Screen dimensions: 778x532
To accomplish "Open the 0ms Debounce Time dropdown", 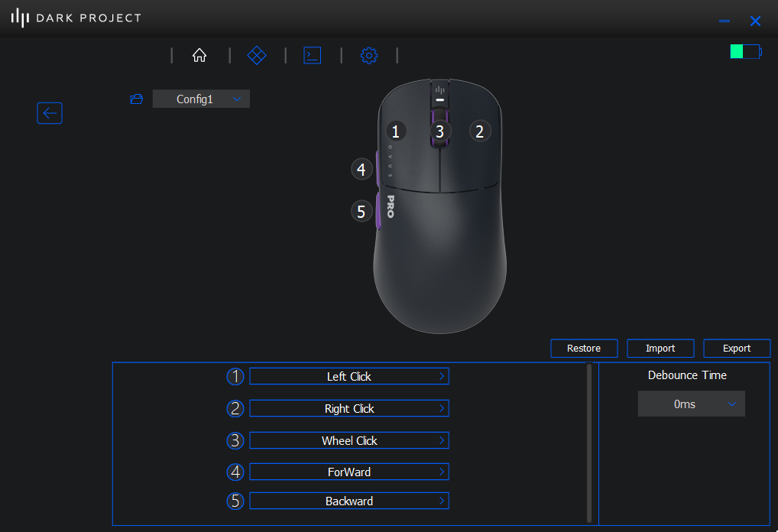I will point(691,404).
